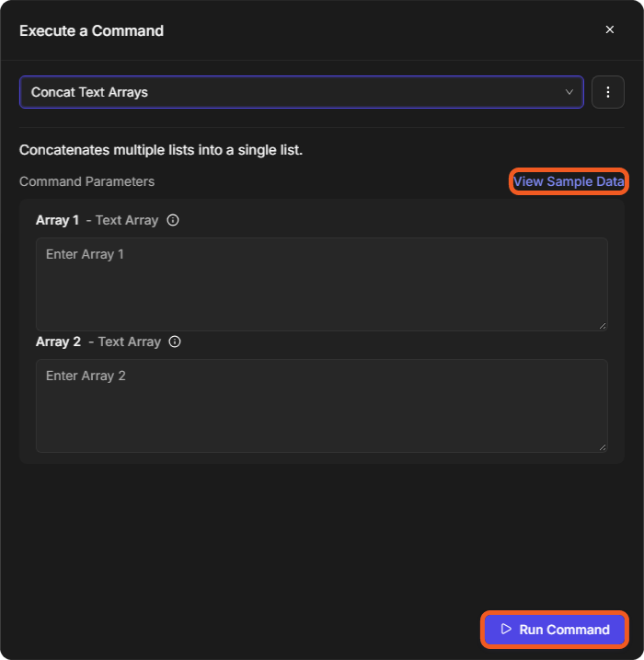Focus the Enter Array 2 text area
The height and width of the screenshot is (660, 644).
pyautogui.click(x=322, y=406)
